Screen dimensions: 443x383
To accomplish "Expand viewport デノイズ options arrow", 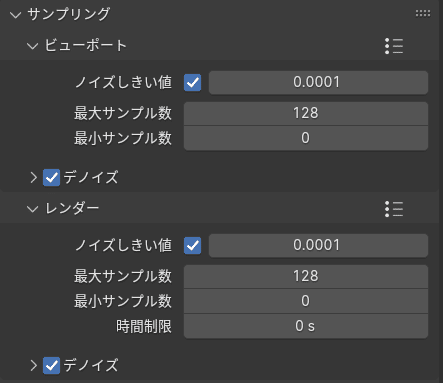I will point(33,177).
